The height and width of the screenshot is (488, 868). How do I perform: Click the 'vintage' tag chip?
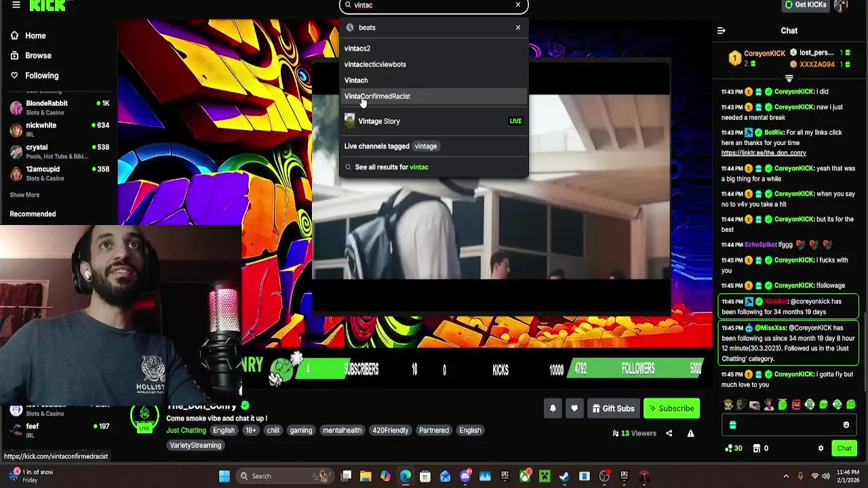(x=426, y=146)
